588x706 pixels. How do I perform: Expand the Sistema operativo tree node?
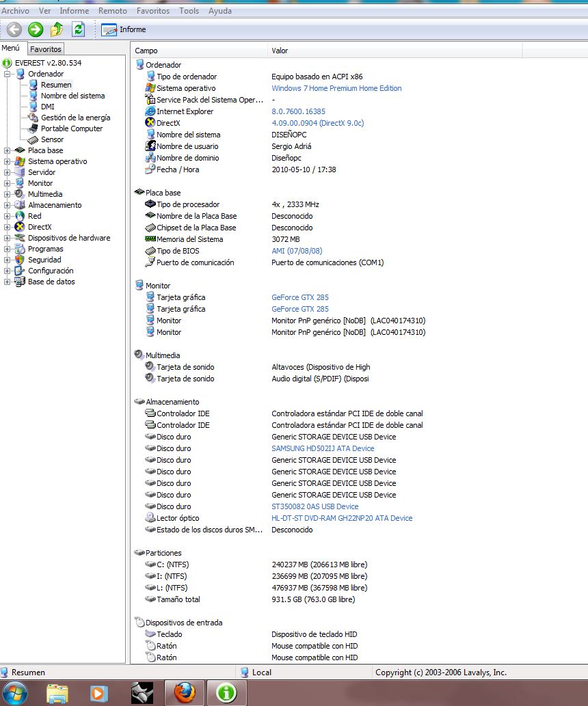coord(7,161)
